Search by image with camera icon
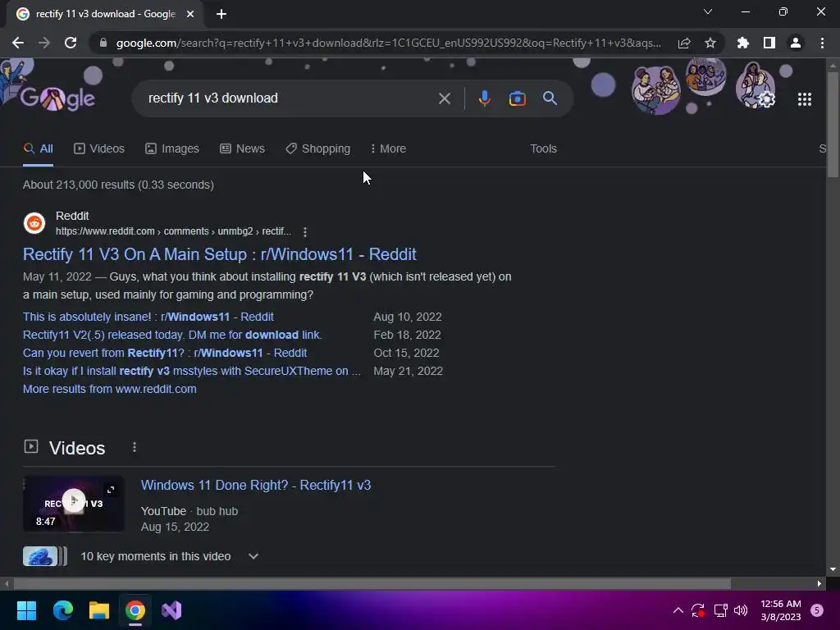Screen dimensions: 840x630 [x=518, y=98]
